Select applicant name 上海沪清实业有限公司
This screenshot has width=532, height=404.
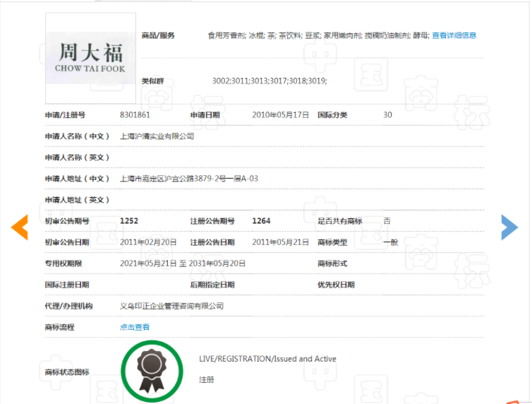point(157,136)
